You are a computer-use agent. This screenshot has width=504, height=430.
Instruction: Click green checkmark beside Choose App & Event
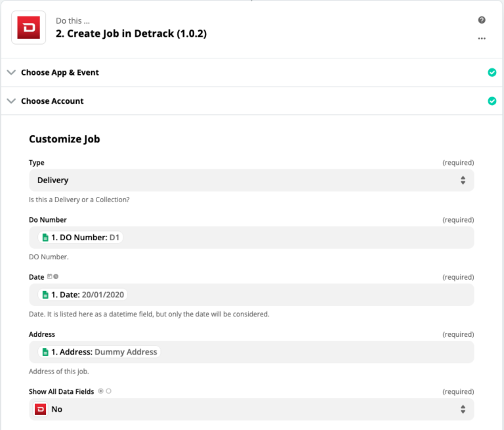point(492,72)
